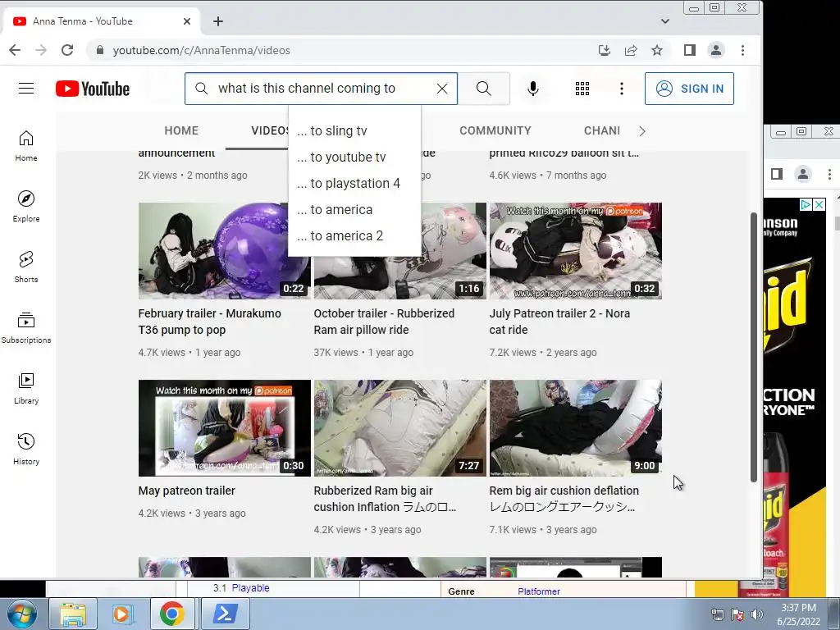This screenshot has width=840, height=630.
Task: Close the Anna Tenma tab
Action: click(x=187, y=21)
